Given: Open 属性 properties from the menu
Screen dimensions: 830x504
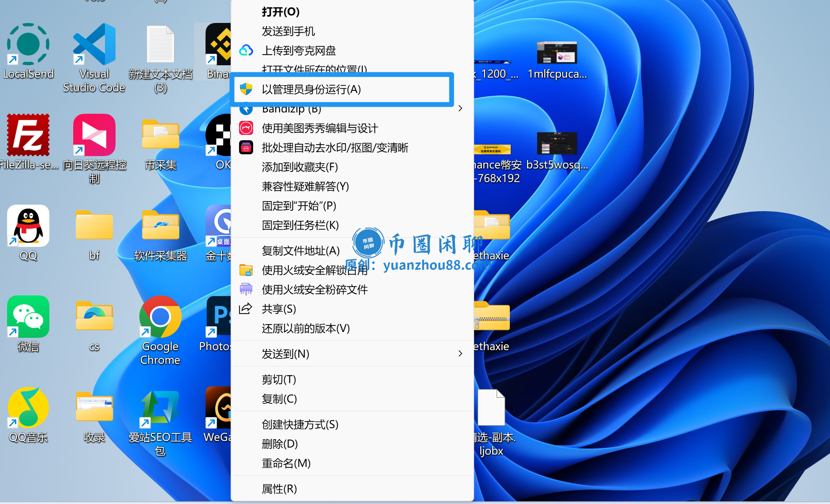Looking at the screenshot, I should pos(279,489).
